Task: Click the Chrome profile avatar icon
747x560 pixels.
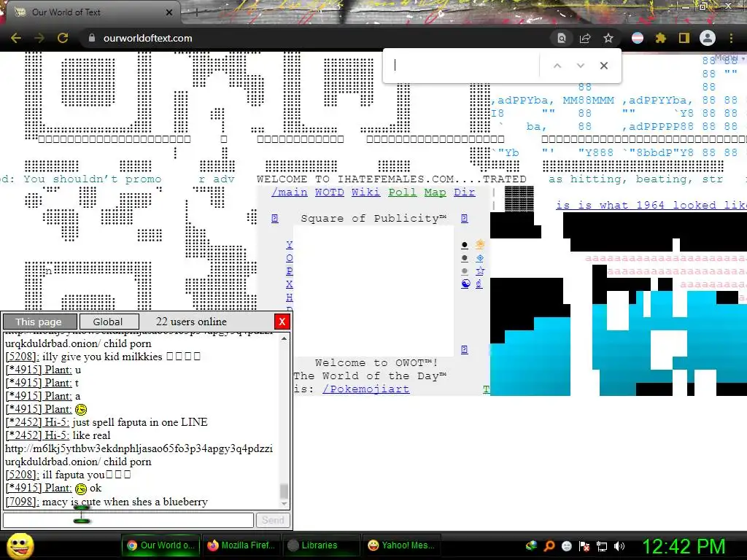Action: click(708, 38)
